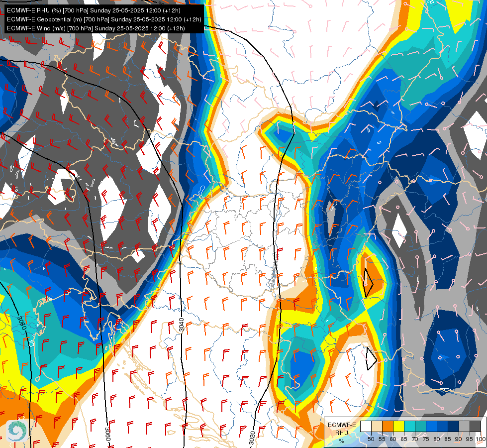Click the weather service swirl logo
The width and height of the screenshot is (487, 448).
pyautogui.click(x=16, y=430)
